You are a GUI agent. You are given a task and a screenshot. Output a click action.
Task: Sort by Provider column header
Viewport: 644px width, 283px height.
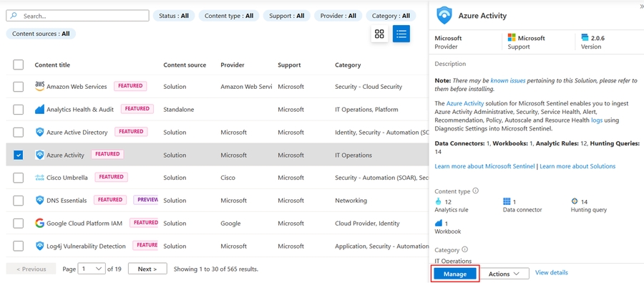click(x=233, y=64)
